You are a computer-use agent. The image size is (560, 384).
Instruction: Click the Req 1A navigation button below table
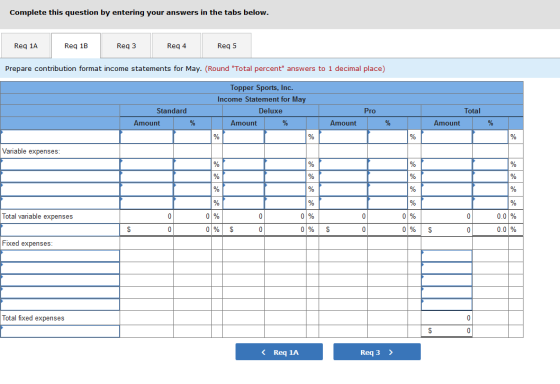coord(279,352)
